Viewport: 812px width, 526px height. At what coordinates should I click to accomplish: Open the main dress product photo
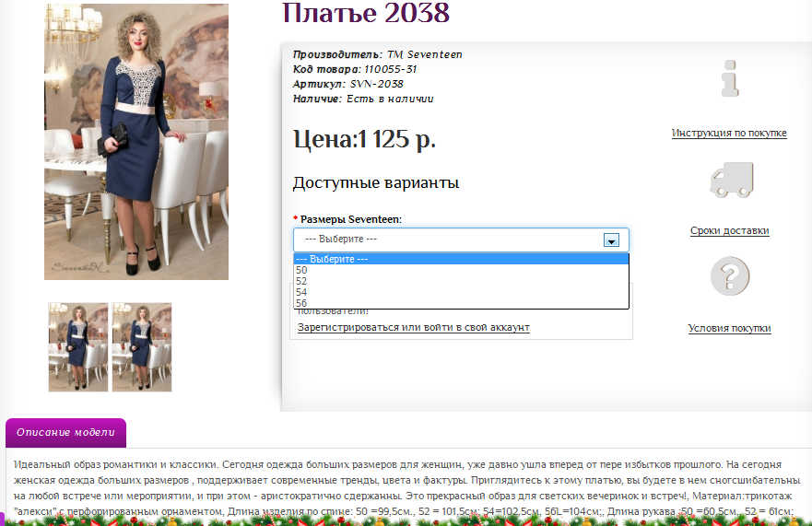[x=136, y=142]
